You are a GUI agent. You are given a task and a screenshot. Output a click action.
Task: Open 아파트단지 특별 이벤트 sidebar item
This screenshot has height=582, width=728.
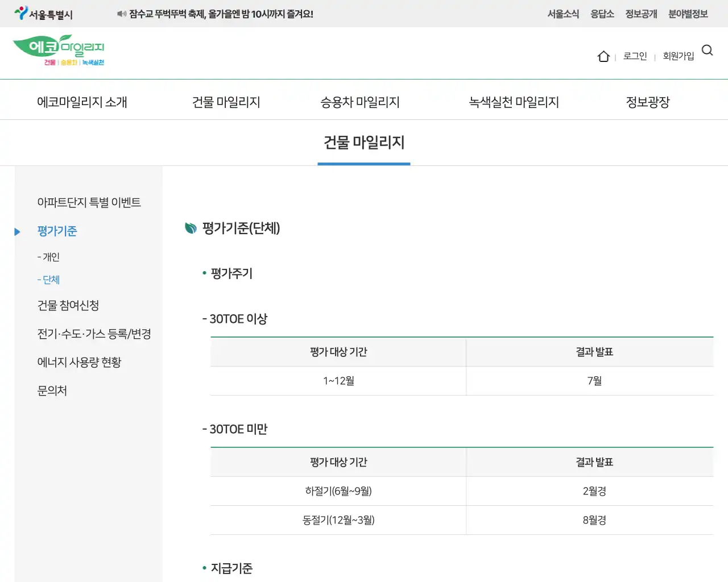[89, 202]
